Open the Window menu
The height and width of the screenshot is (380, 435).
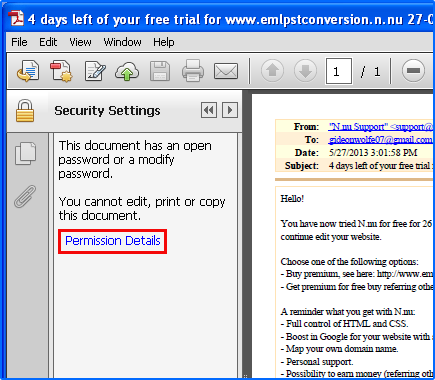click(x=122, y=42)
